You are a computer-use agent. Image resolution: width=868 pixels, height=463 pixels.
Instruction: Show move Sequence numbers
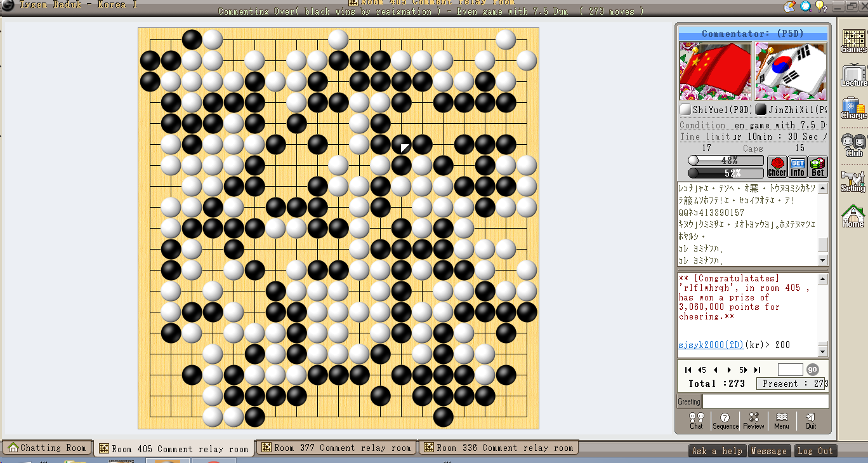(x=725, y=421)
